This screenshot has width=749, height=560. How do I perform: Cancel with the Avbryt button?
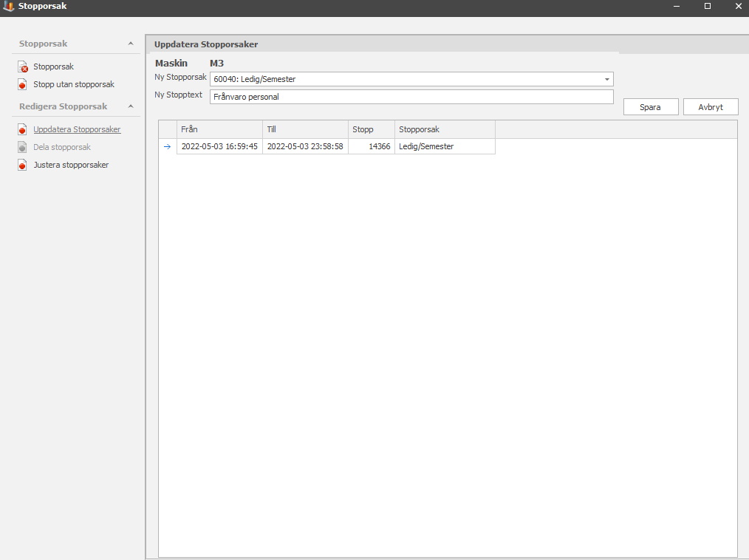point(711,107)
